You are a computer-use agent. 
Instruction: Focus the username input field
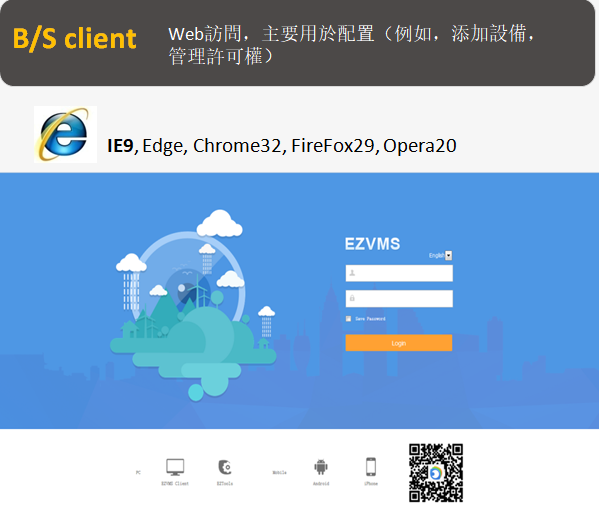(399, 273)
